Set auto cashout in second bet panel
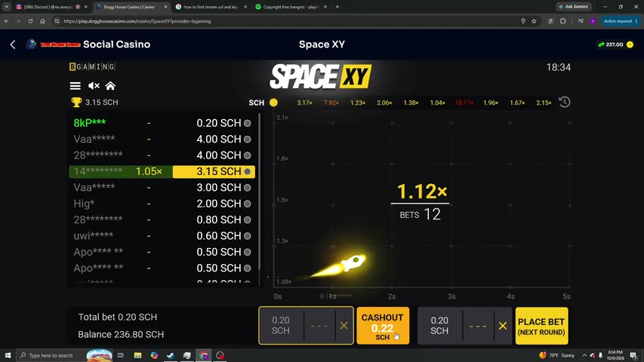This screenshot has height=362, width=644. click(x=478, y=327)
